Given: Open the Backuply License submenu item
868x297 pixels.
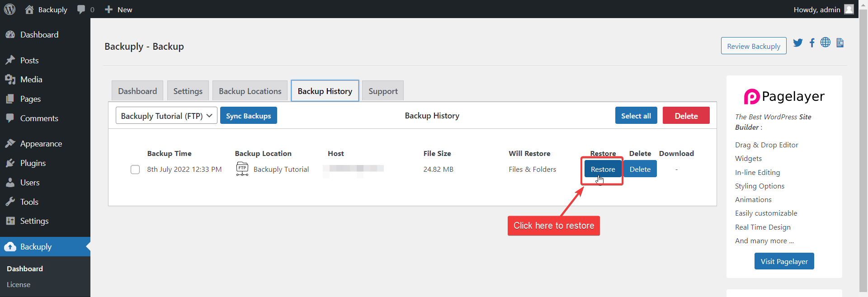Looking at the screenshot, I should tap(19, 284).
